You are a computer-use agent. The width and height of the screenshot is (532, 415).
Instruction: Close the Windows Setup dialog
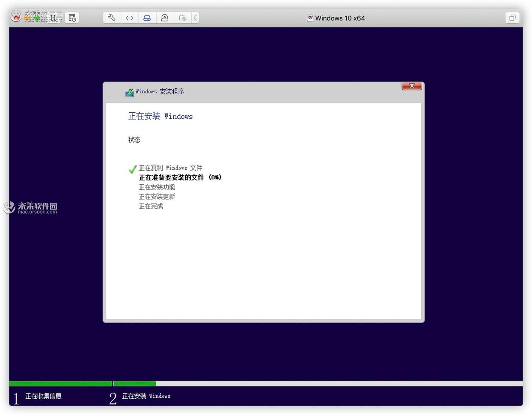412,86
